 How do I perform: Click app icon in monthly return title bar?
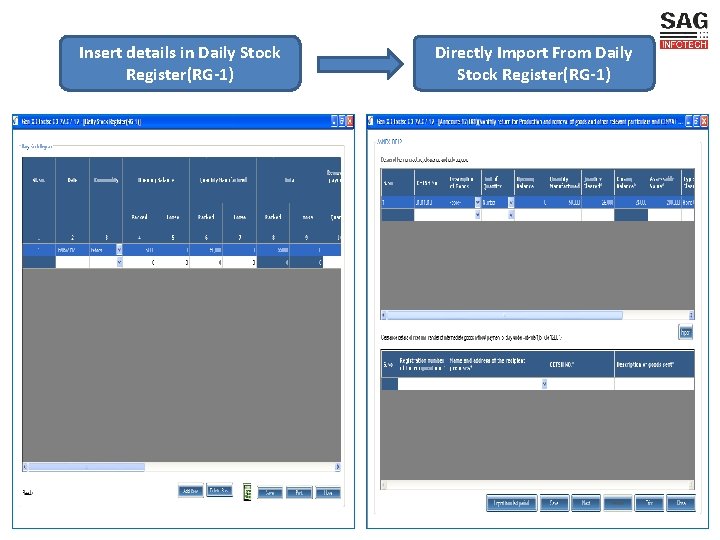click(x=371, y=121)
